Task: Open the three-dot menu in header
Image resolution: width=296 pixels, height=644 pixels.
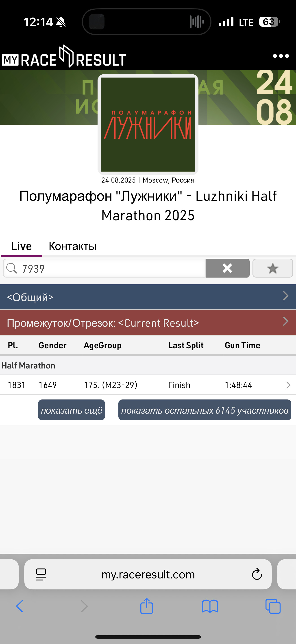Action: tap(281, 56)
